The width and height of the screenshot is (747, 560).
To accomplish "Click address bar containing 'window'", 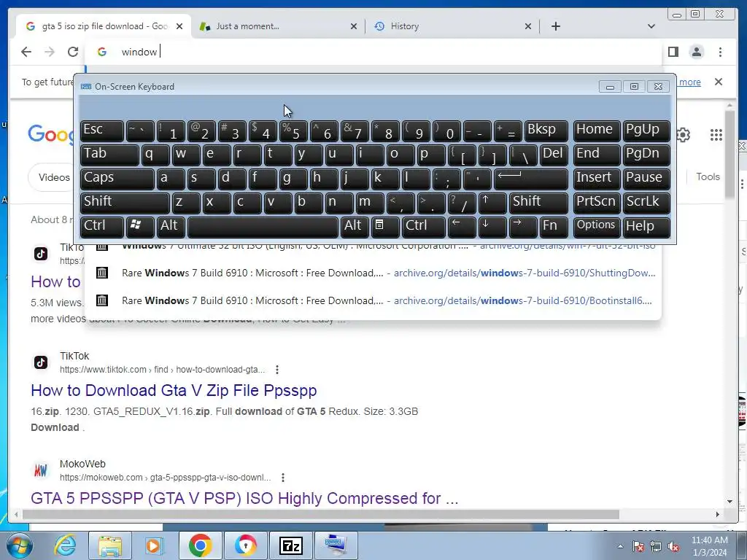I will tap(373, 52).
